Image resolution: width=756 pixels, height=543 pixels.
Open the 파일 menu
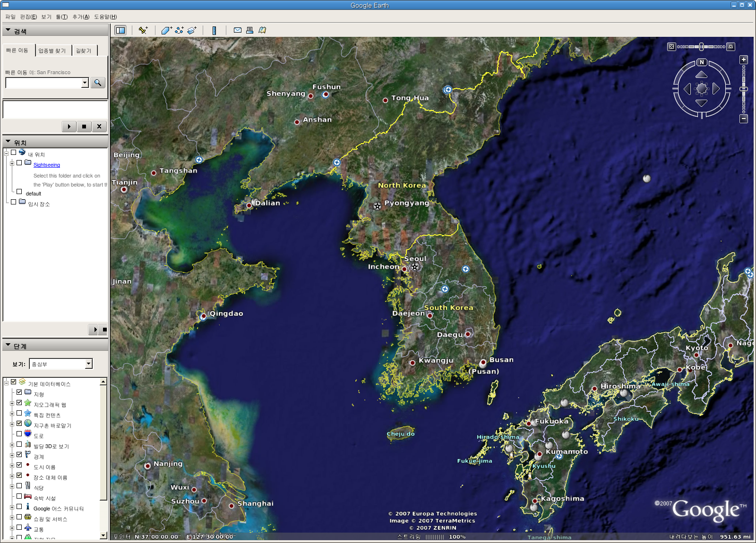[x=10, y=17]
